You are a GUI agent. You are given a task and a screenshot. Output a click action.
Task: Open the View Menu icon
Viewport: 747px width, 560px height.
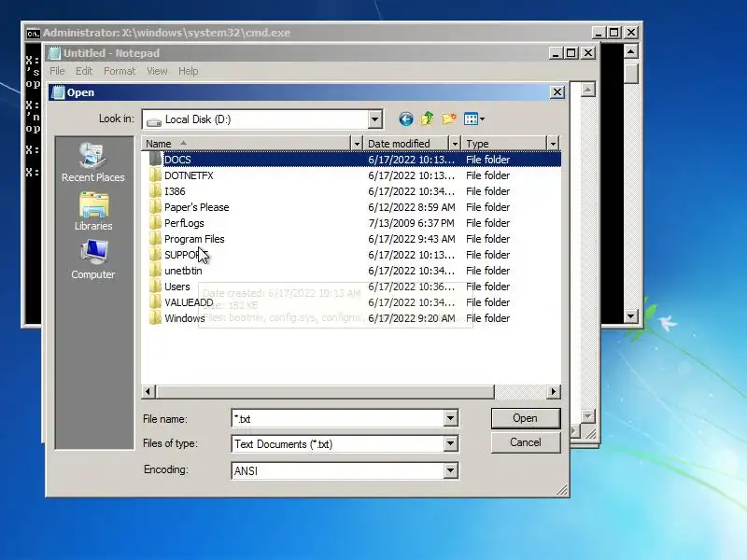coord(474,119)
